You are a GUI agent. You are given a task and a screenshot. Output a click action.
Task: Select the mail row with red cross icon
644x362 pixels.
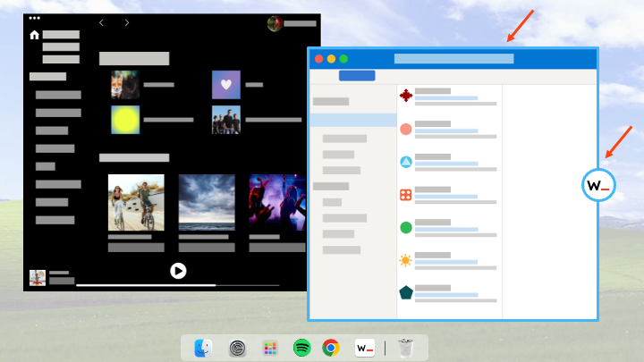(x=449, y=97)
